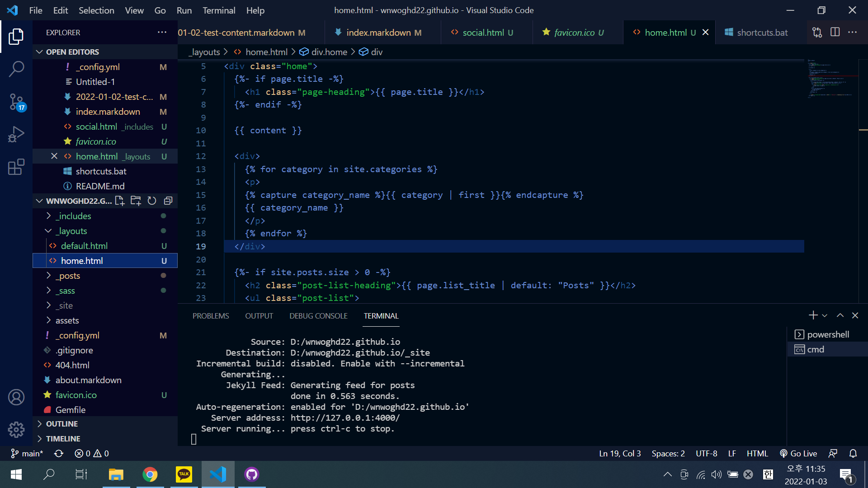
Task: Close the home.html editor tab
Action: [x=705, y=33]
